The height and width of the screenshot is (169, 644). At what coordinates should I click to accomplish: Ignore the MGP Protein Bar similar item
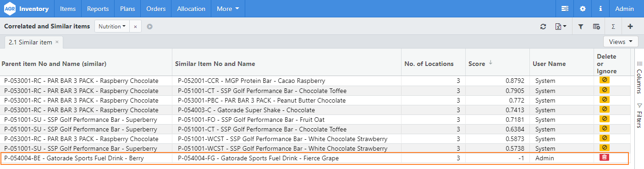point(605,80)
